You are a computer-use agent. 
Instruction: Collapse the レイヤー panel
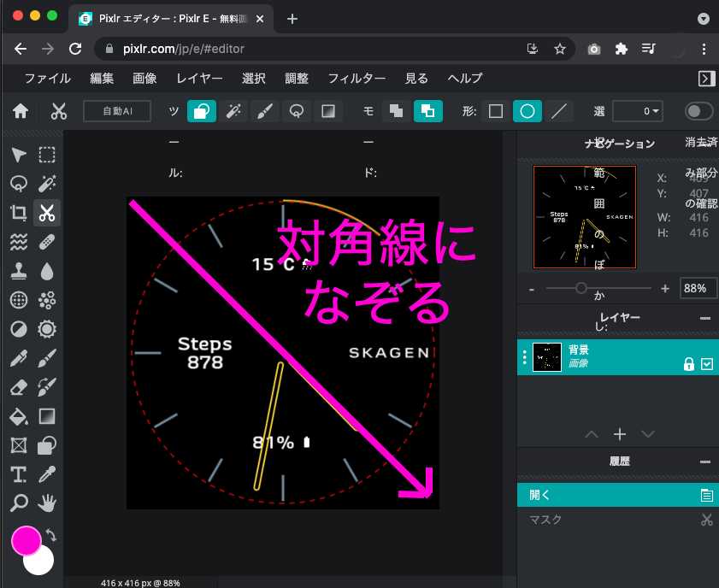[705, 318]
